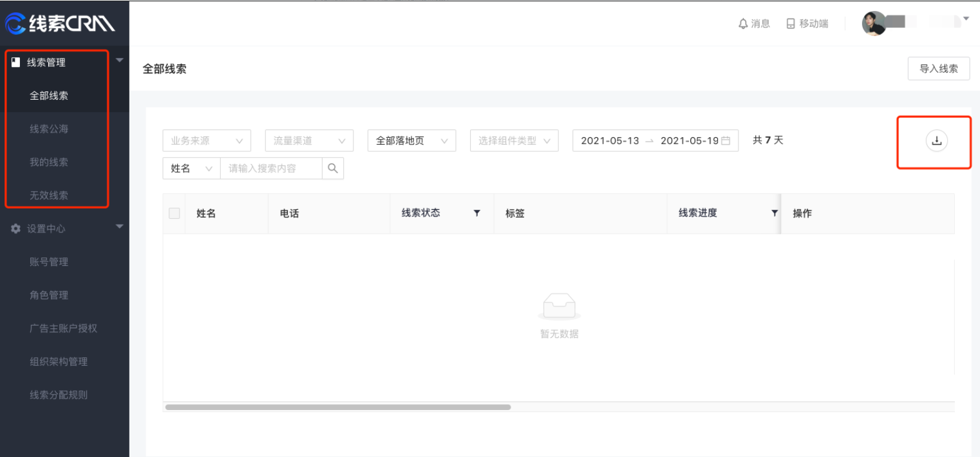Expand the 全部落地页 dropdown

pos(411,140)
